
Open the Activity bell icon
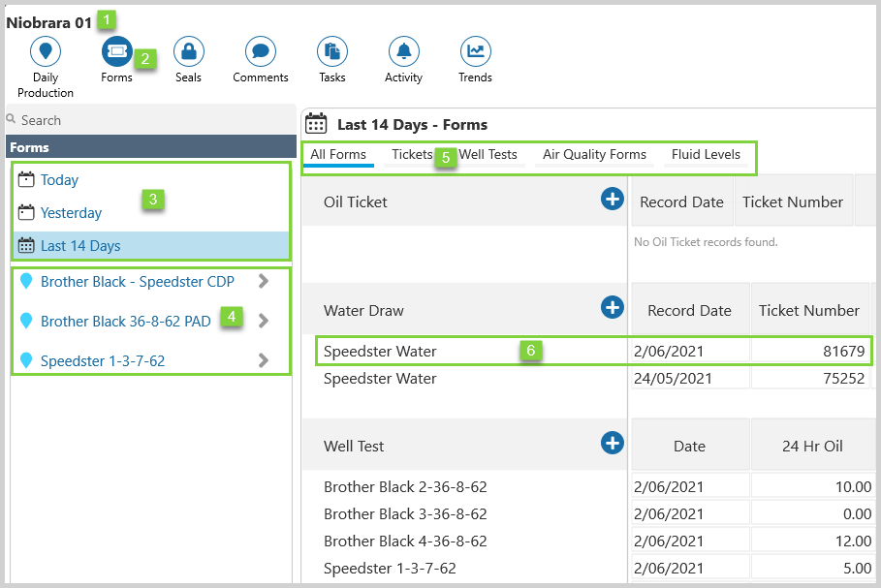[x=403, y=51]
